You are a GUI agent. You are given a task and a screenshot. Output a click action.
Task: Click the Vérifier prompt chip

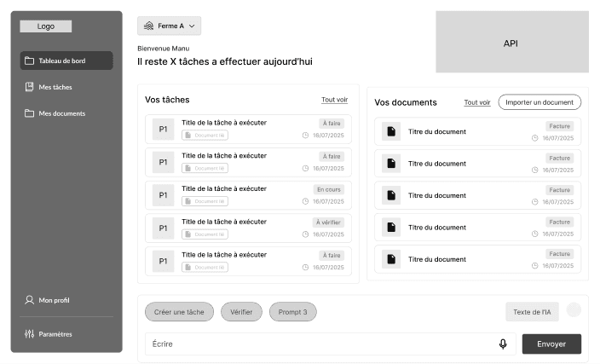coord(241,312)
